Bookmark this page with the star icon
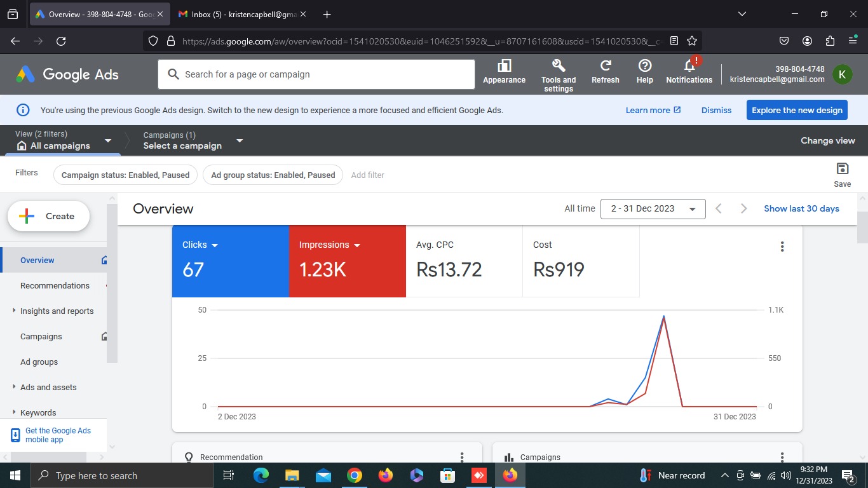 pyautogui.click(x=692, y=41)
